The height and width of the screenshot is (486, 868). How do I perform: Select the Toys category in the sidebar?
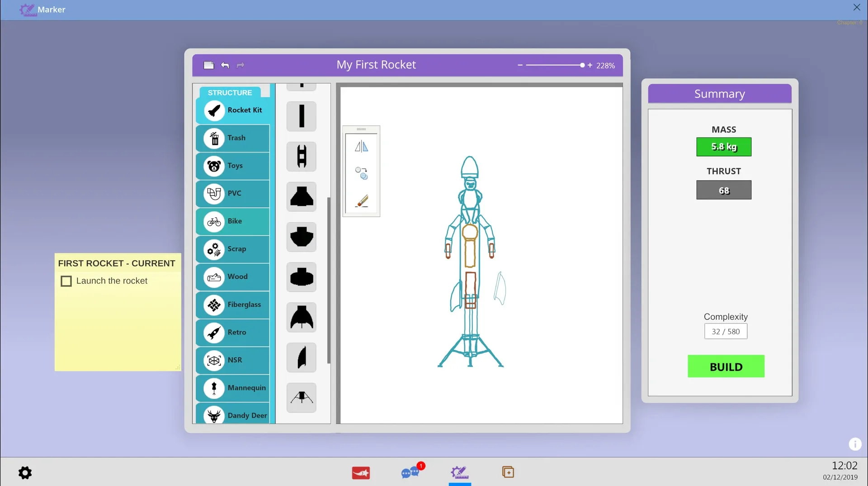coord(232,166)
